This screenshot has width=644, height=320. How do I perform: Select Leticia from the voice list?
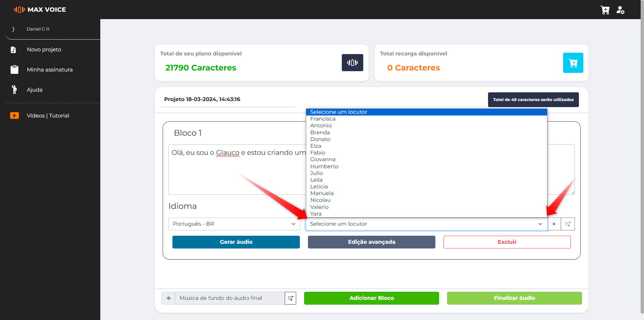[426, 187]
